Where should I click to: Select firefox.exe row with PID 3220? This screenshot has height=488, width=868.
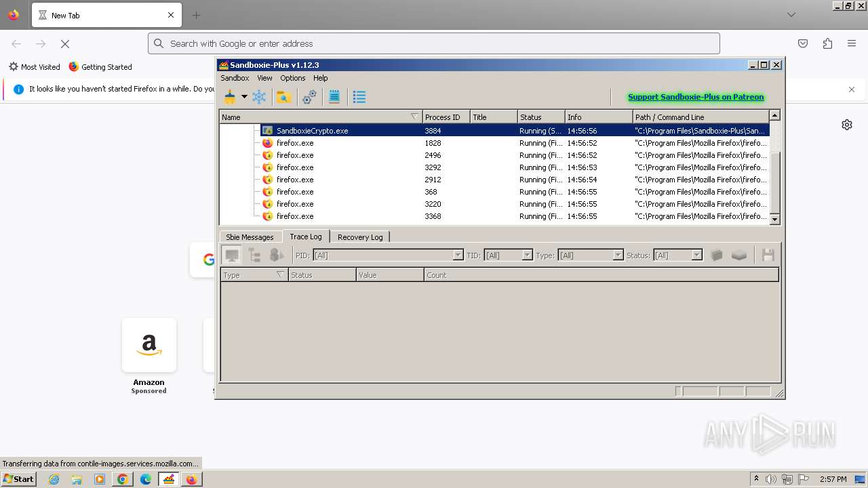point(494,204)
